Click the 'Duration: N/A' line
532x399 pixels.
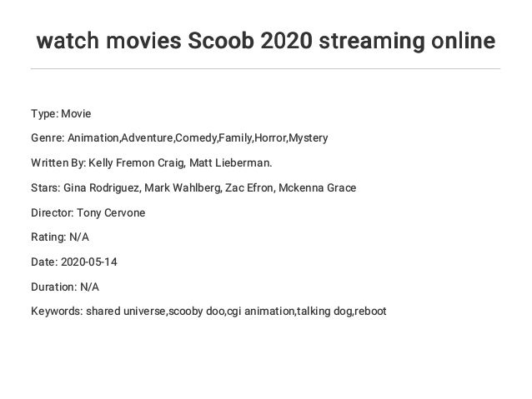[65, 287]
